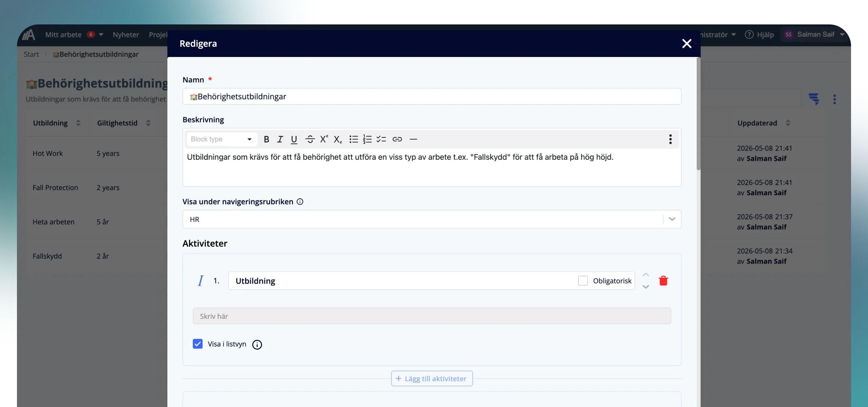Open info about Visa i listvyn
This screenshot has width=868, height=407.
tap(257, 345)
